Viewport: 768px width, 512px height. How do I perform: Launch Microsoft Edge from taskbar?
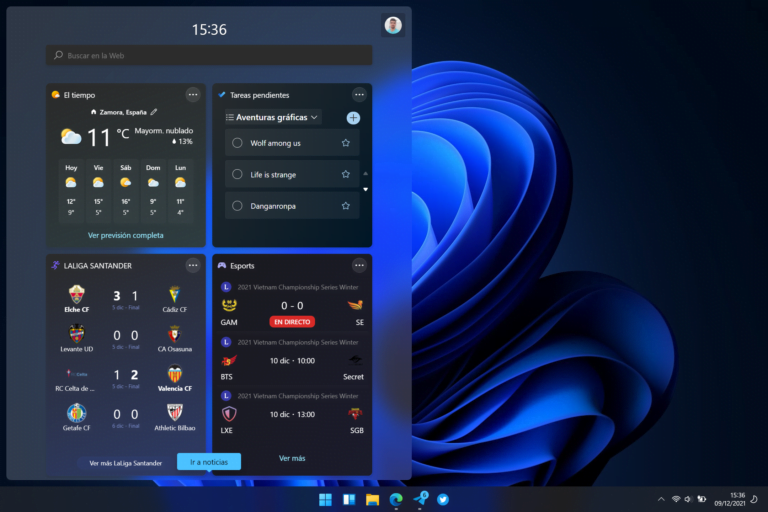pos(396,499)
